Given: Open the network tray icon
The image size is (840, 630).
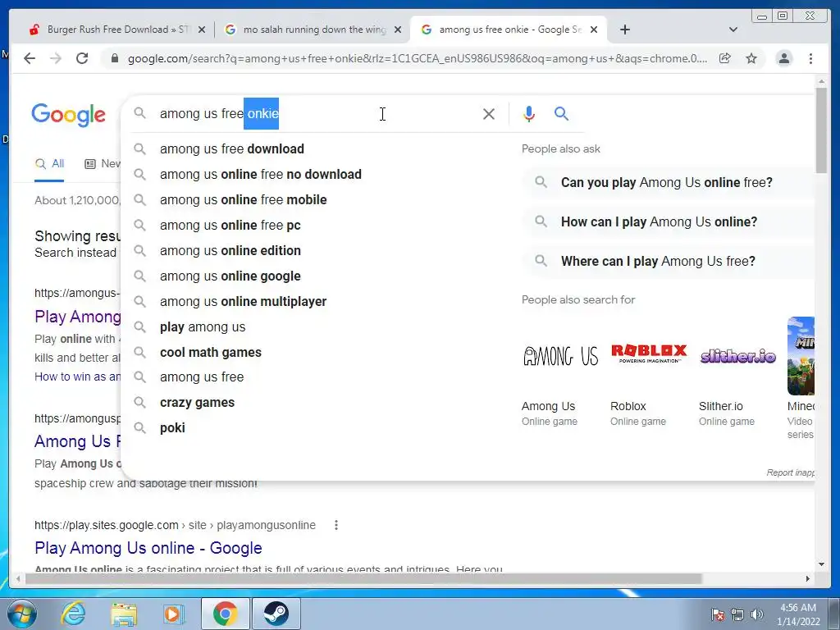Looking at the screenshot, I should (x=737, y=614).
